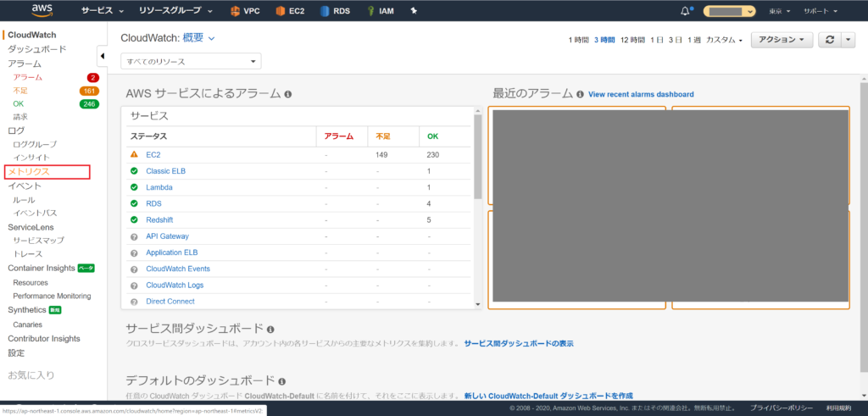Open the Redshift service link
The height and width of the screenshot is (416, 868).
(x=159, y=219)
